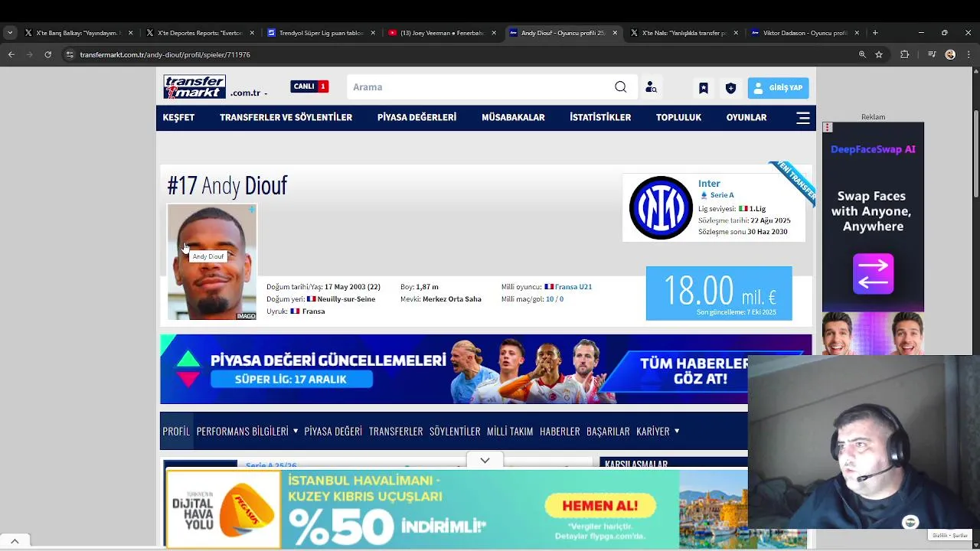Click the site info icon in address bar
This screenshot has height=551, width=980.
point(70,54)
